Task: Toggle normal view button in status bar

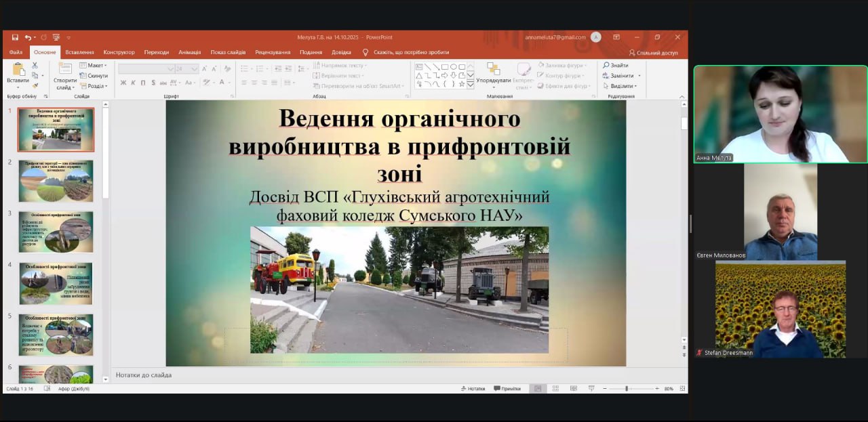Action: click(538, 389)
